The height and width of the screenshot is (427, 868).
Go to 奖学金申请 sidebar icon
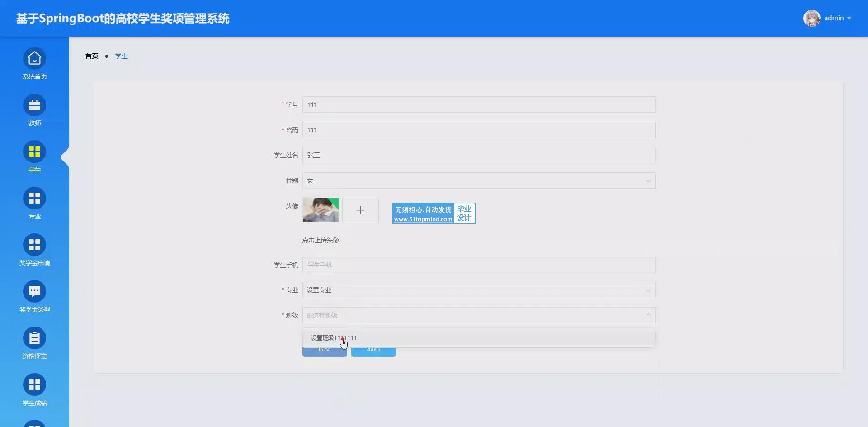coord(34,245)
